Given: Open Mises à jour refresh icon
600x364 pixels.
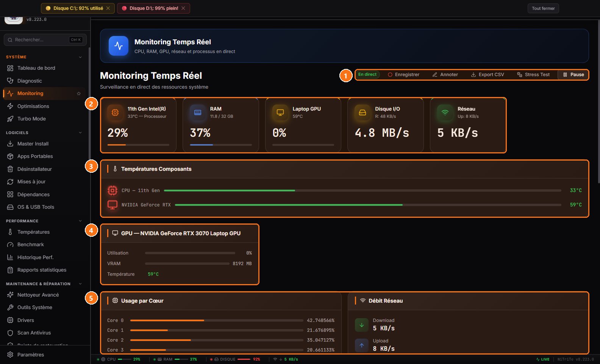Looking at the screenshot, I should 10,182.
